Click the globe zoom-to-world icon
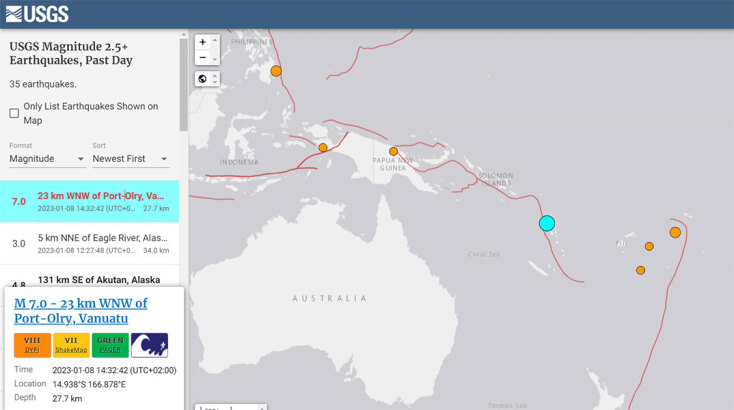Screen dimensions: 734x410 pyautogui.click(x=203, y=79)
